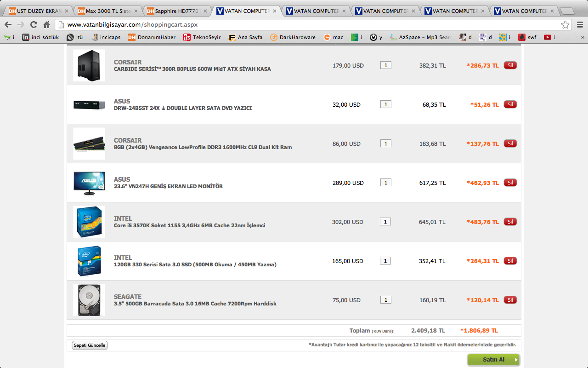
Task: Edit quantity for the Intel 120GB SSD
Action: point(385,261)
